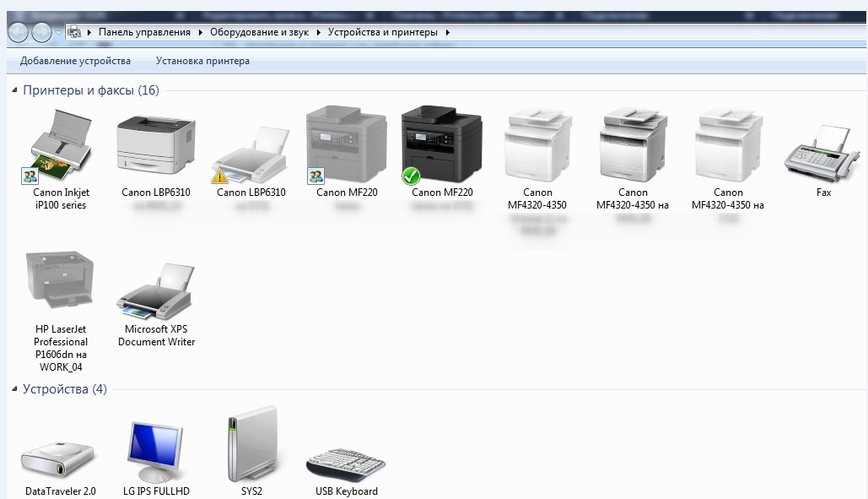
Task: Click "Установка принтера" toolbar button
Action: tap(202, 61)
